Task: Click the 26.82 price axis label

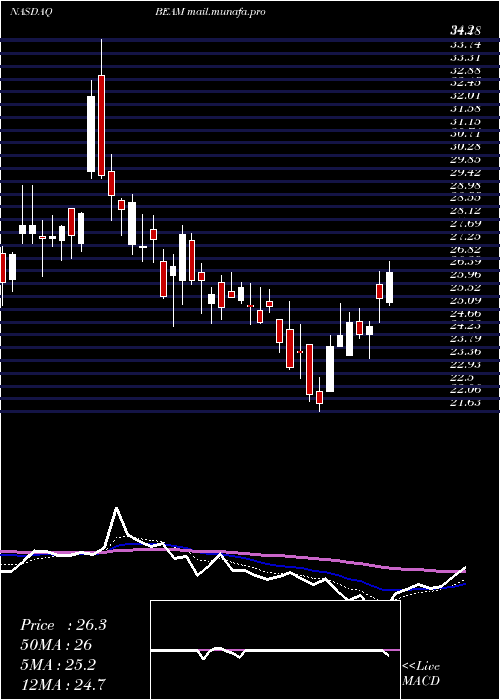Action: point(465,249)
